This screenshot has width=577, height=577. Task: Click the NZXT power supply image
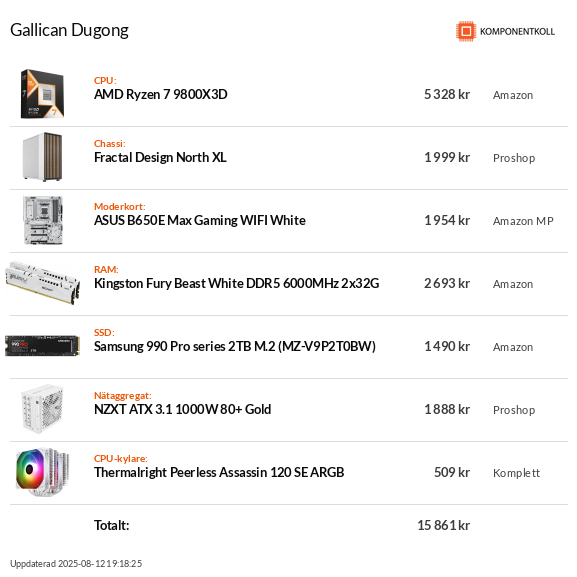(x=42, y=409)
